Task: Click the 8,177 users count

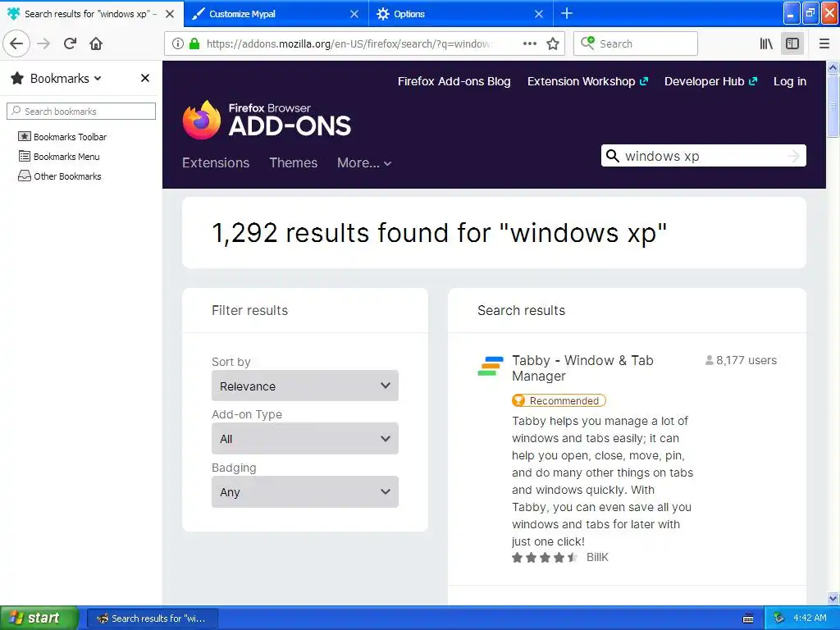Action: 741,360
